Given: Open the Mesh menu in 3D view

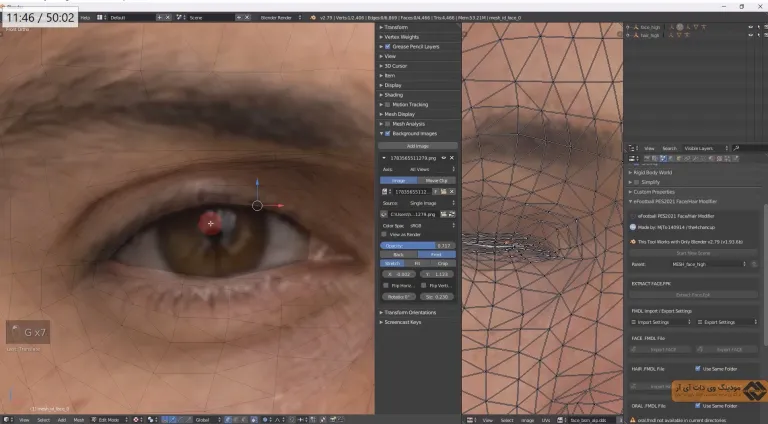Looking at the screenshot, I should (79, 420).
